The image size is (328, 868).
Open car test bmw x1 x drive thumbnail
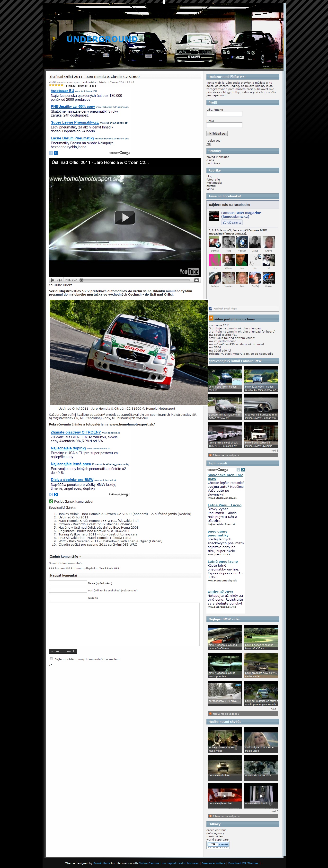(225, 694)
